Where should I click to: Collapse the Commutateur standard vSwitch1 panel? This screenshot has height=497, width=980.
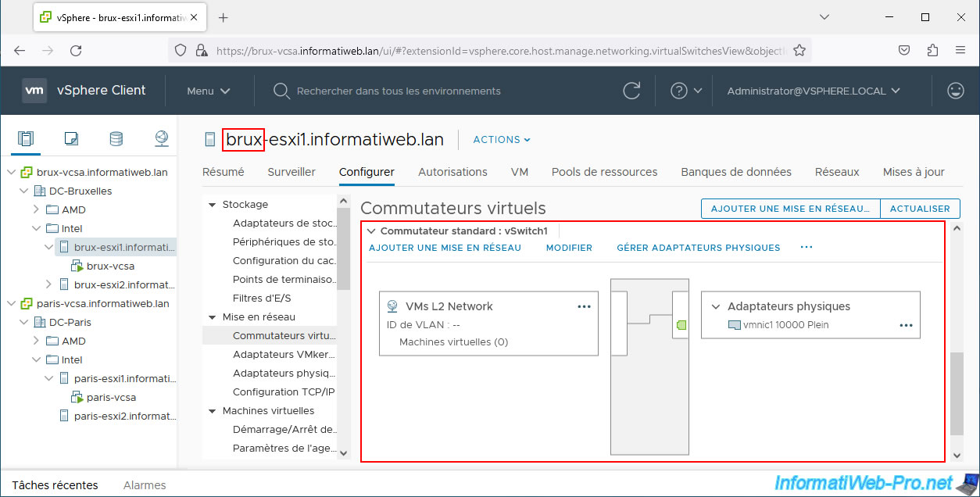(x=372, y=231)
